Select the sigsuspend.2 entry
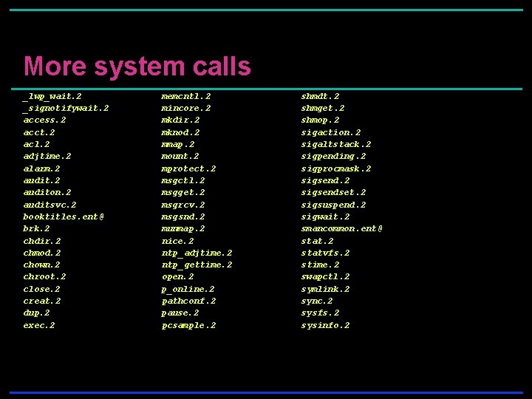The height and width of the screenshot is (399, 532). pos(333,205)
